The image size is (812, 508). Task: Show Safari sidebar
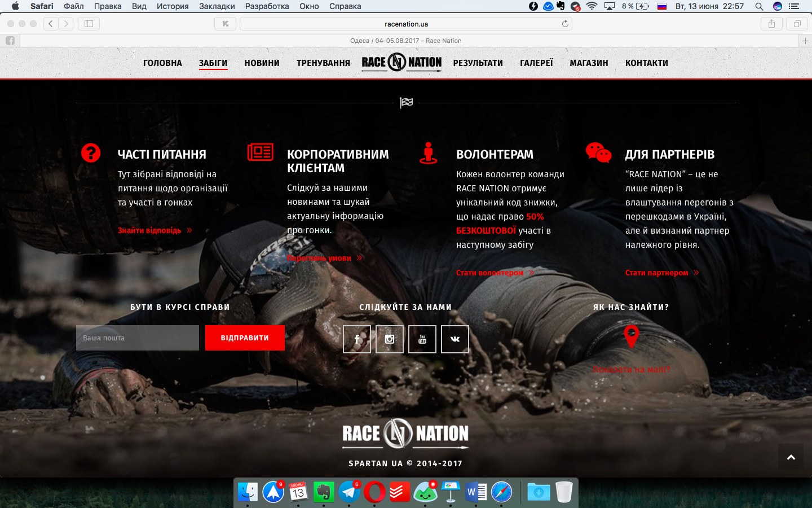coord(89,24)
